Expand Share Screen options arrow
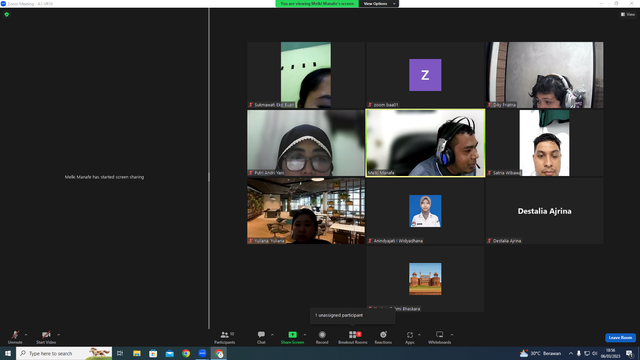This screenshot has width=640, height=360. click(x=305, y=335)
